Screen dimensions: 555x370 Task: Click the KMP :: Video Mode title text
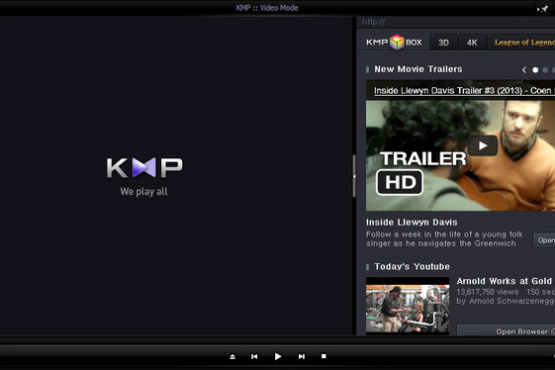(x=267, y=8)
